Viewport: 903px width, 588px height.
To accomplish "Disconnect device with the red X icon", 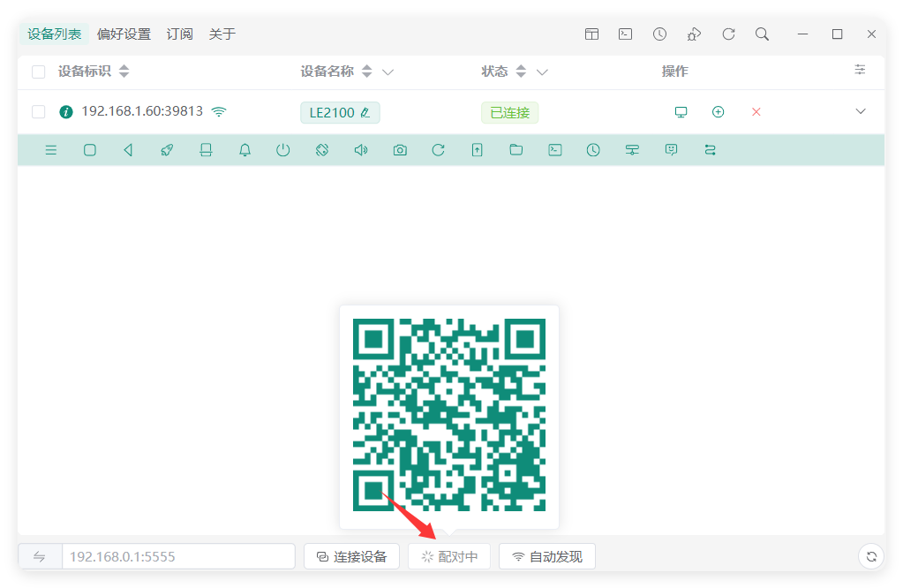I will point(756,112).
